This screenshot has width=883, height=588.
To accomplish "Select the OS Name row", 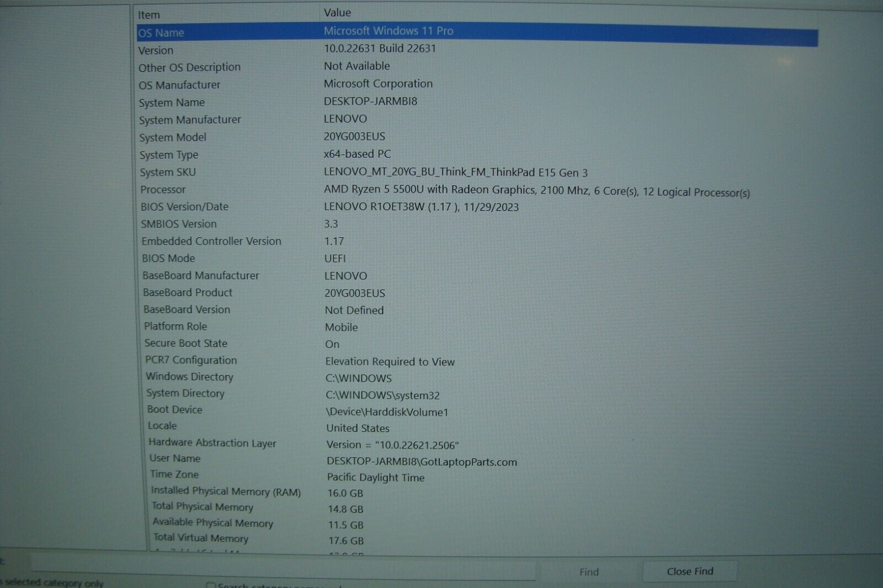I will click(x=386, y=31).
